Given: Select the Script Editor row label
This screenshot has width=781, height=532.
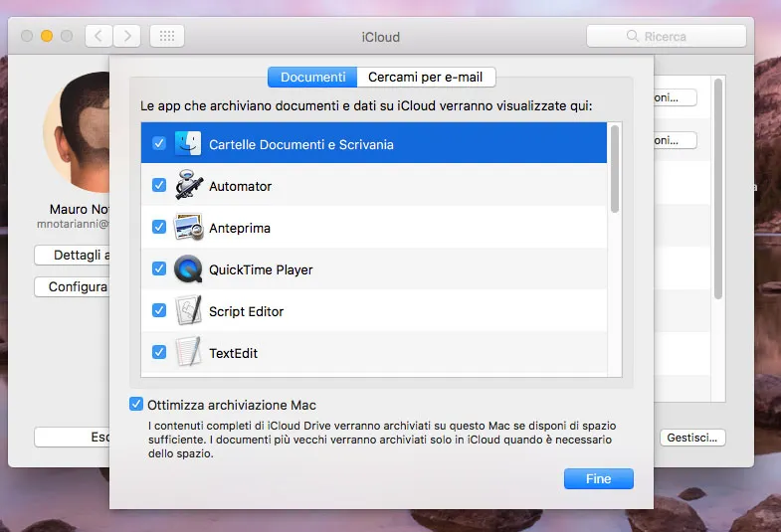Looking at the screenshot, I should coord(247,311).
